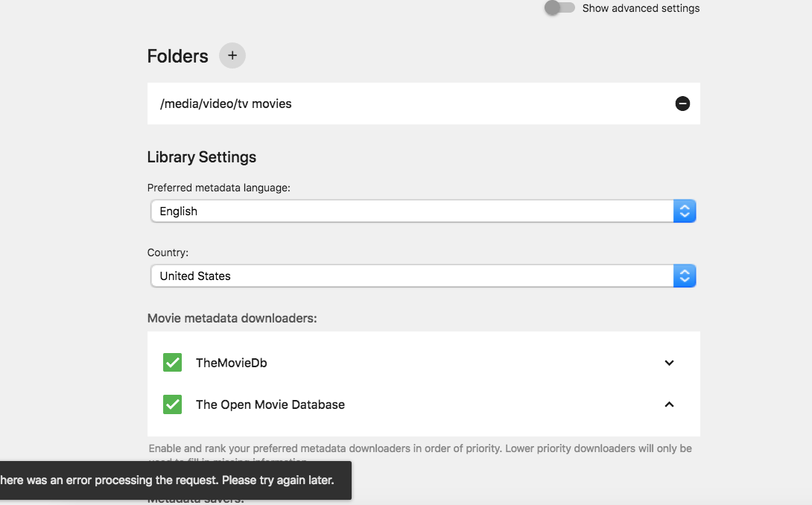Click the 'Preferred metadata language:' label
The height and width of the screenshot is (505, 812).
218,188
